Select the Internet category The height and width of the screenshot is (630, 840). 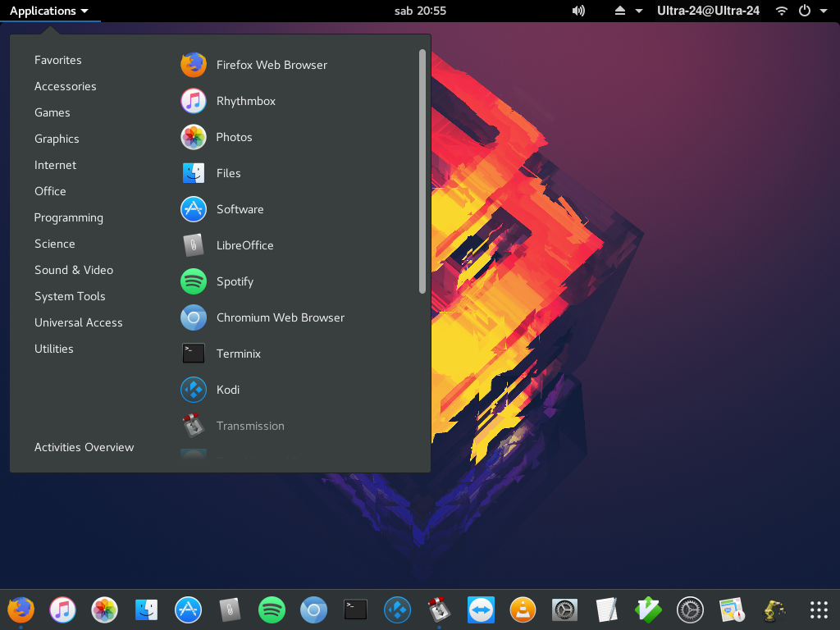coord(55,165)
